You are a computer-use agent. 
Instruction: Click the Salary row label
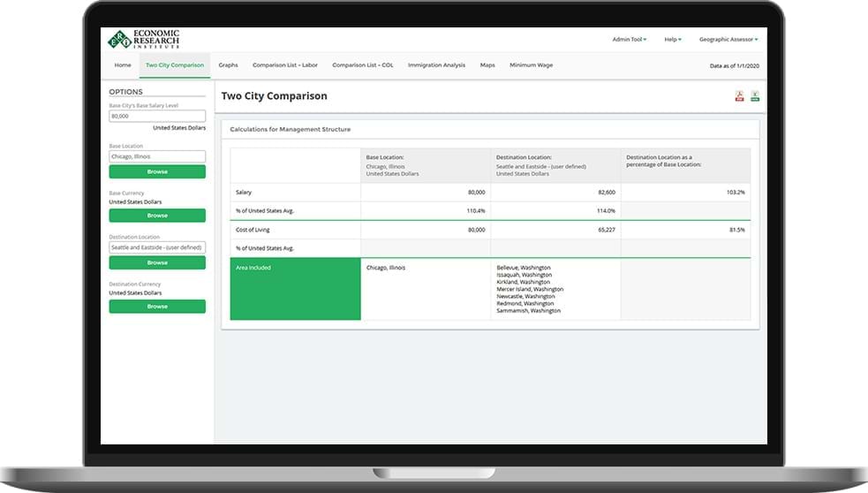(x=244, y=193)
